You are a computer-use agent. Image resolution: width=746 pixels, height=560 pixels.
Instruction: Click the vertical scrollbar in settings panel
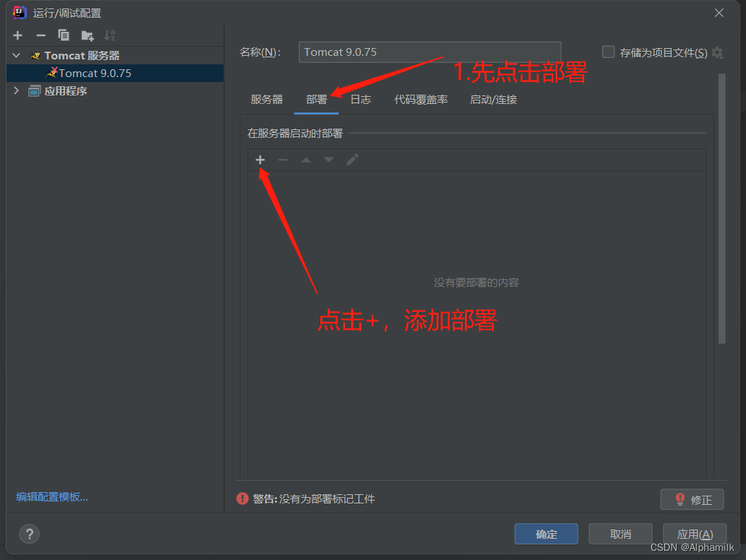pos(722,209)
